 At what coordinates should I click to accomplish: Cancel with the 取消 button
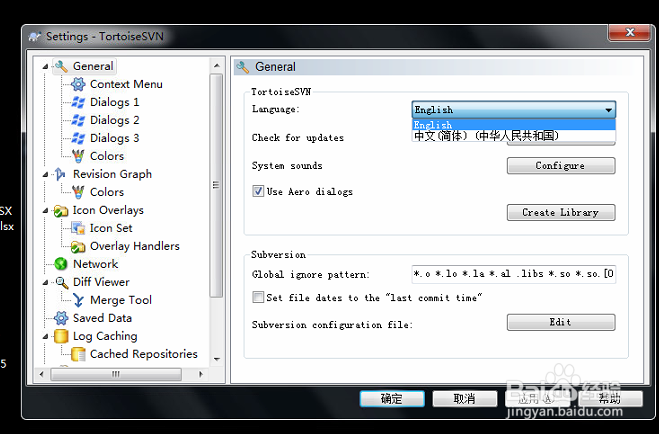pos(464,399)
